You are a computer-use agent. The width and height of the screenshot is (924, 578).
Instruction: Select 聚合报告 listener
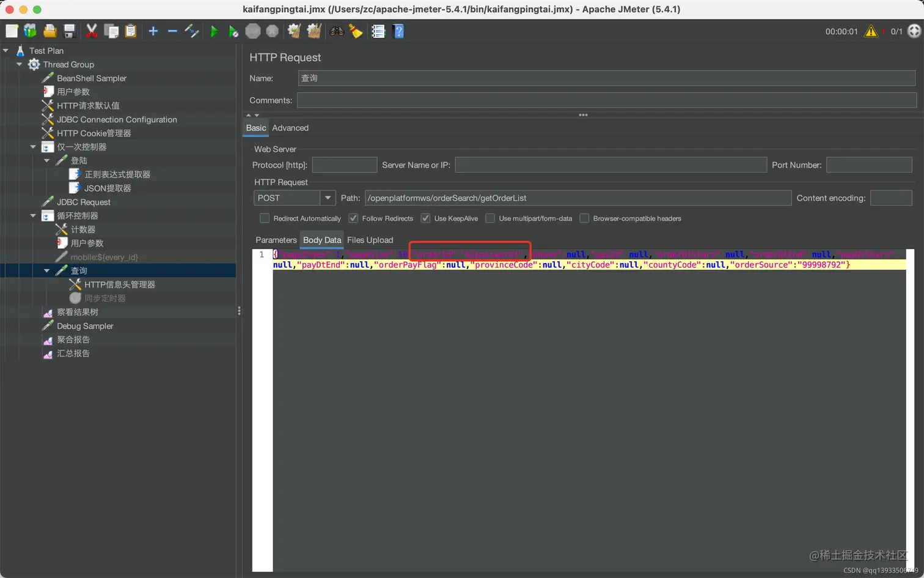(x=73, y=339)
